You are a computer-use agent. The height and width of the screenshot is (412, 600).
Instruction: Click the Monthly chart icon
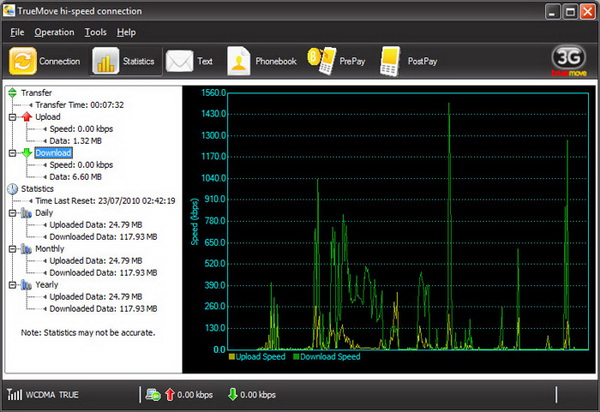point(26,249)
